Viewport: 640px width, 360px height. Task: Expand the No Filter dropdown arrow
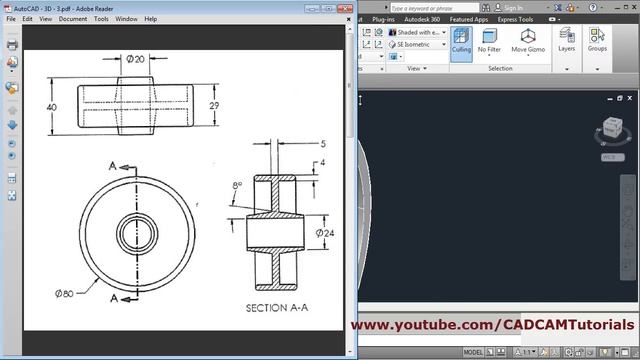(489, 55)
